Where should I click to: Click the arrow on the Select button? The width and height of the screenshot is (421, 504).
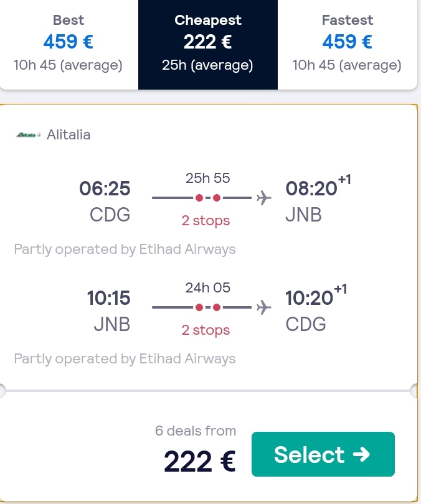(361, 454)
